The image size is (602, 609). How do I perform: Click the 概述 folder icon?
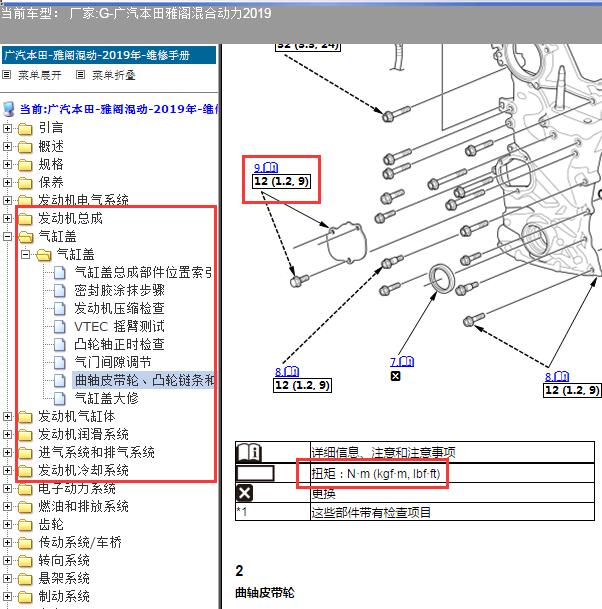pos(25,147)
